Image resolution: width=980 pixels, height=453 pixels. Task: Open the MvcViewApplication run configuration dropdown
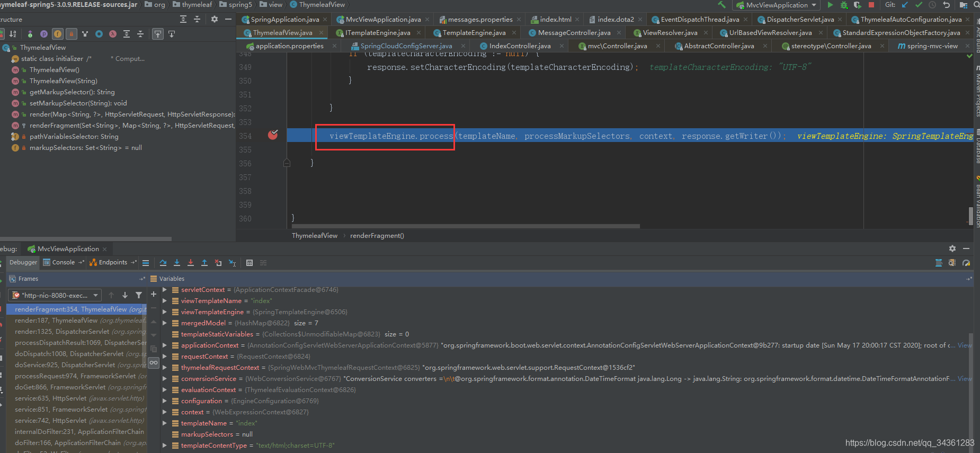pos(776,5)
